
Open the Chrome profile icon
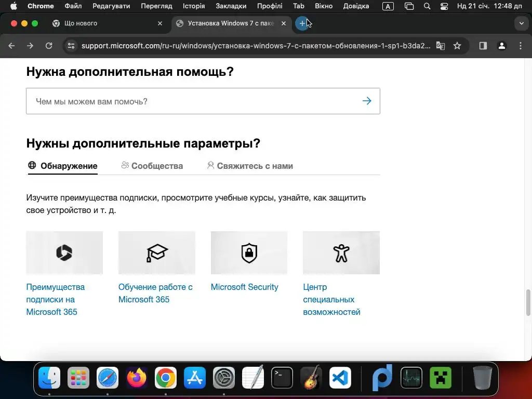coord(501,46)
